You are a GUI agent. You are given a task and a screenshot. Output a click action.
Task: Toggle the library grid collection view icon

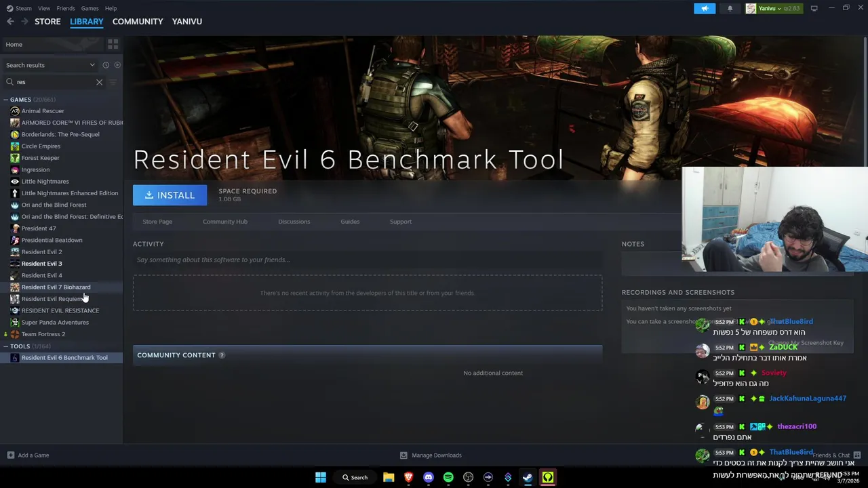[x=113, y=44]
